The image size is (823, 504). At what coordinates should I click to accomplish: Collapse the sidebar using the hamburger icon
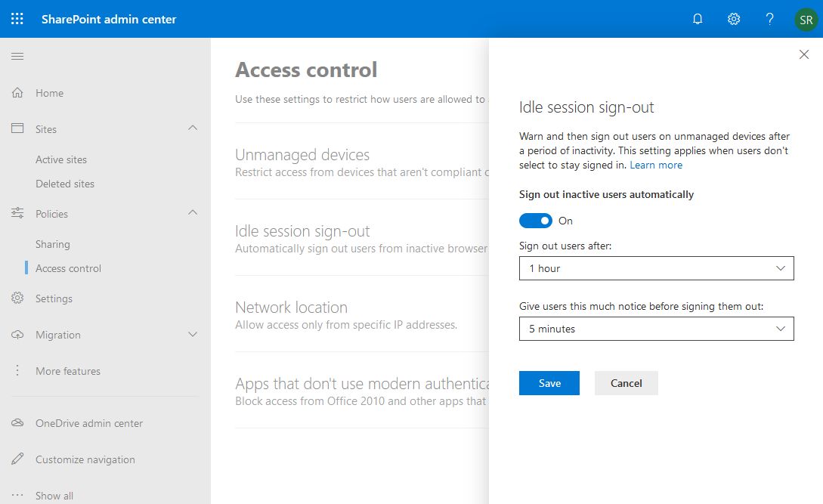point(17,55)
